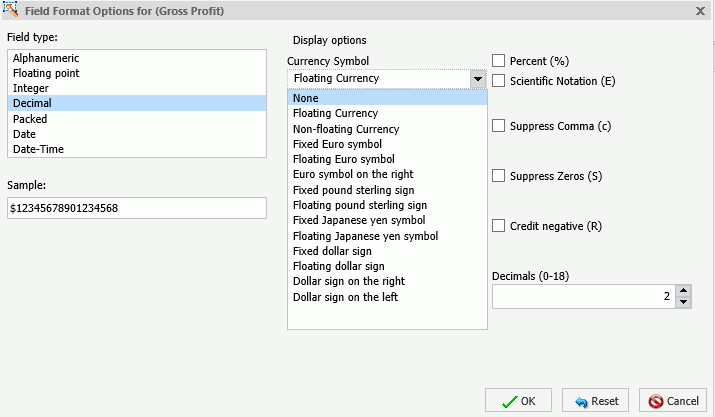715x417 pixels.
Task: Increase decimals with the up arrow
Action: 683,291
